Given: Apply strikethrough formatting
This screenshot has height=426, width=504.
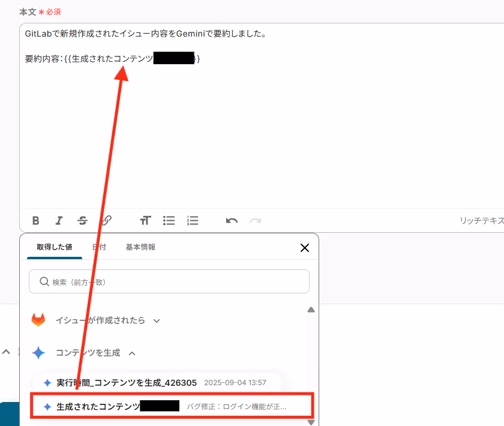Looking at the screenshot, I should tap(82, 221).
